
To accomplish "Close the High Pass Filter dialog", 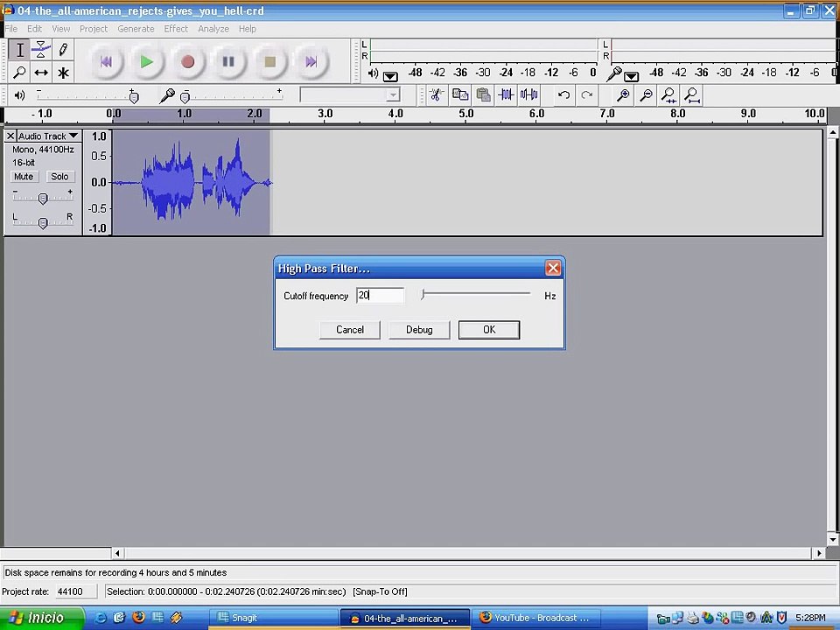I will 553,268.
